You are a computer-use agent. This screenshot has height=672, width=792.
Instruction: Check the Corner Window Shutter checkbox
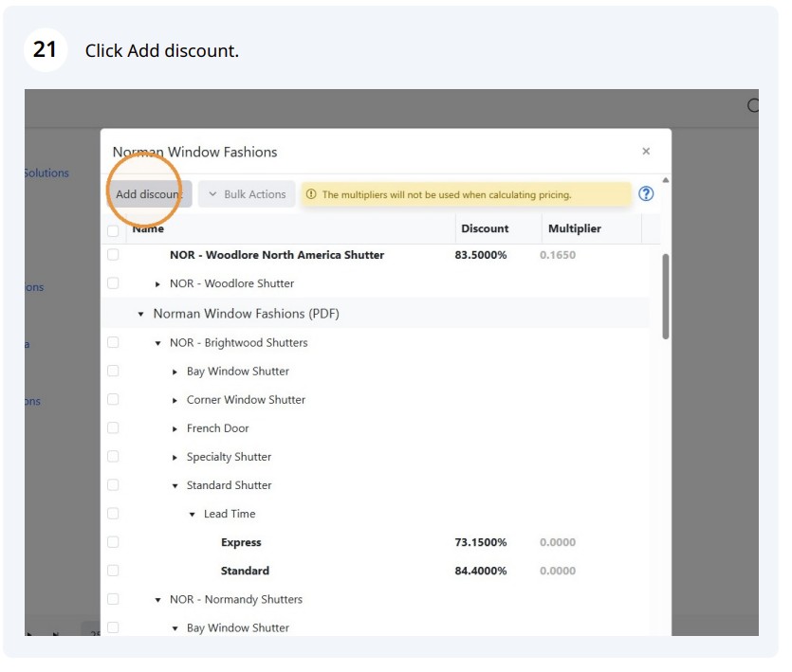click(113, 400)
